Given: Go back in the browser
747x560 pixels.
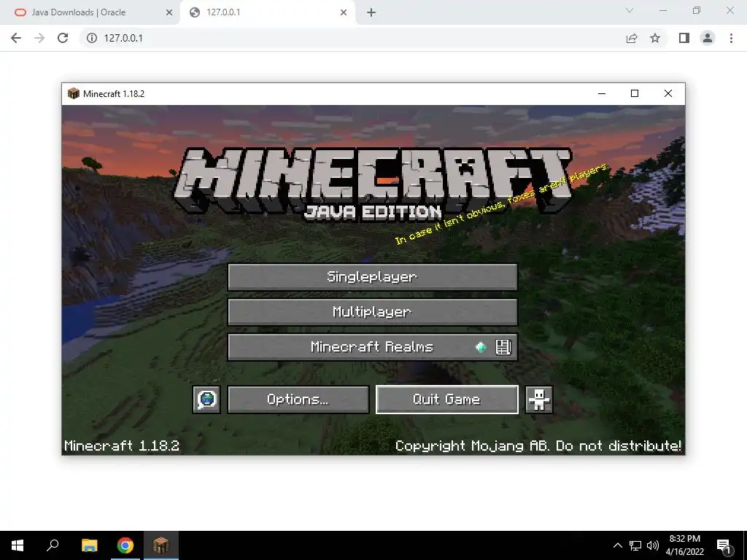Looking at the screenshot, I should pos(16,38).
